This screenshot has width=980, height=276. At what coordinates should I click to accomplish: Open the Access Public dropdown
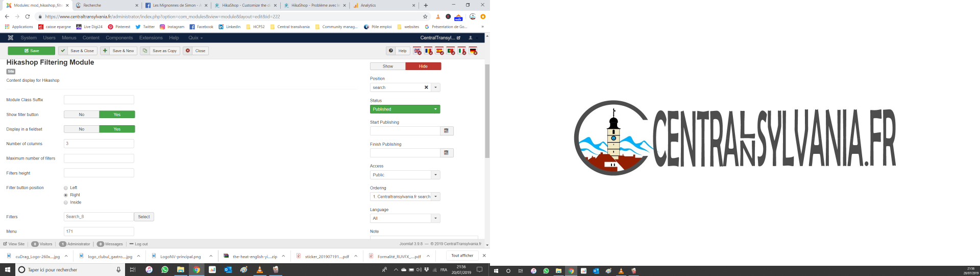(x=405, y=175)
